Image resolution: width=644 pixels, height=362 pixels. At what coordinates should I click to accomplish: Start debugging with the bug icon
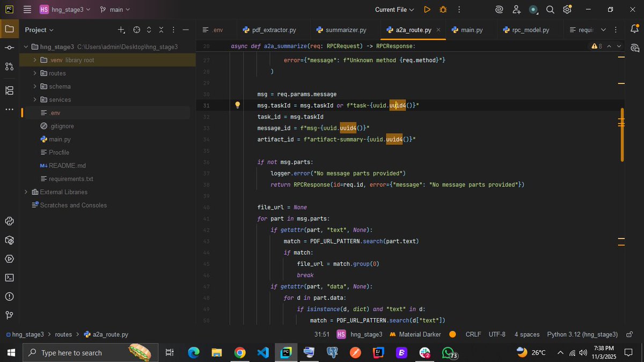(443, 10)
